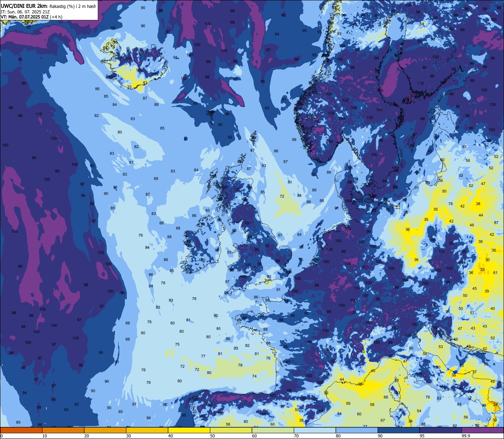Click the 33 value on Iceland's south coast
Screen dimensions: 504x439
(129, 87)
